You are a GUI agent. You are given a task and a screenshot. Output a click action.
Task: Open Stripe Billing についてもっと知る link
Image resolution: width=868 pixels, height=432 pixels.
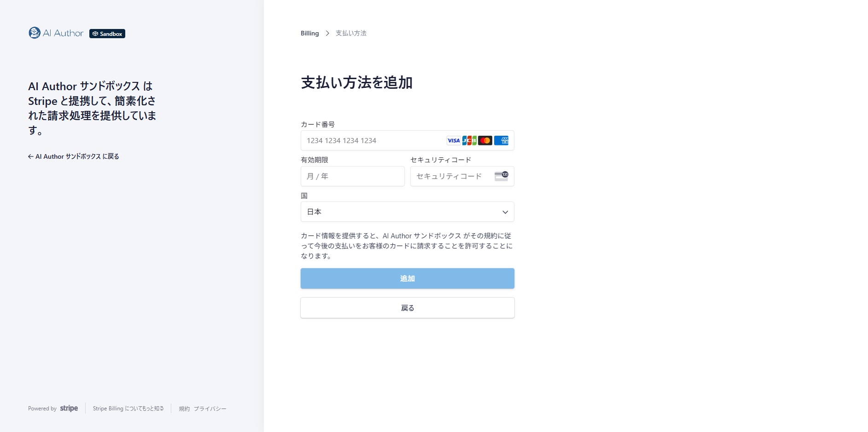click(x=128, y=409)
